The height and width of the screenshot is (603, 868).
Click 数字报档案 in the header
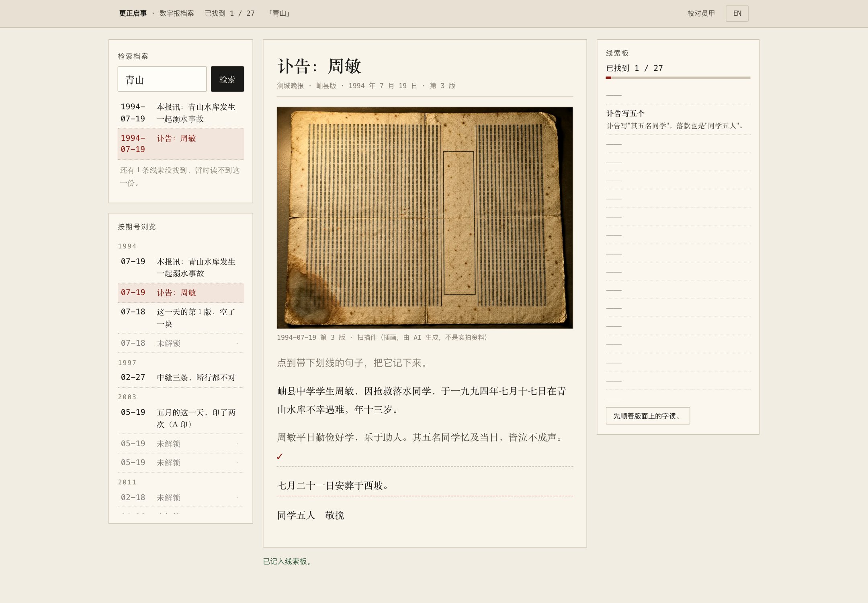point(177,13)
